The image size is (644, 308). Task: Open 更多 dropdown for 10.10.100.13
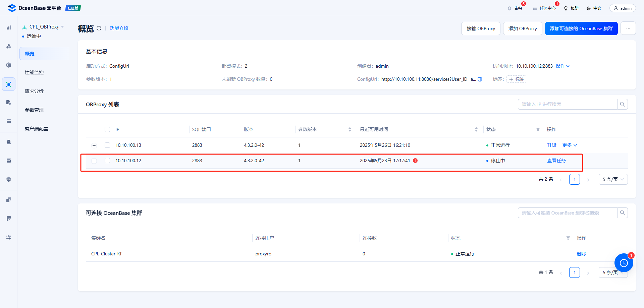570,145
